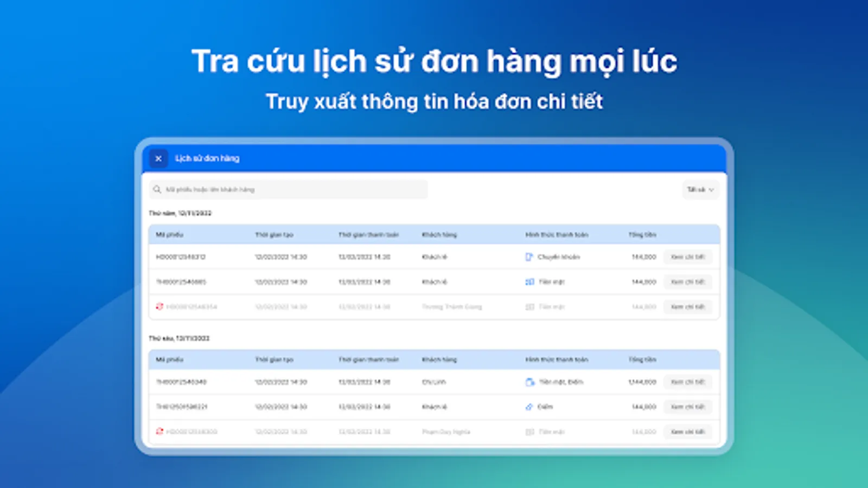Open Xem chi tiết for Phạm Duy Nghĩa order
868x488 pixels.
click(688, 432)
